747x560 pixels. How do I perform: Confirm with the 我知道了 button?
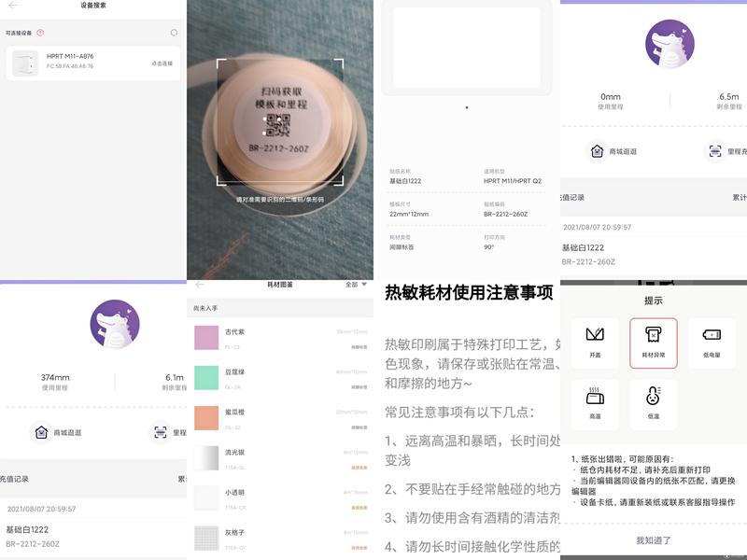[x=654, y=540]
